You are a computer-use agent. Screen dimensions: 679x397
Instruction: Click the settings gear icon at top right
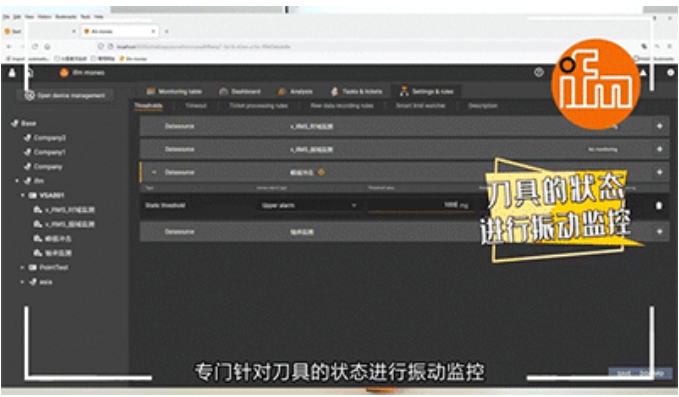(670, 72)
